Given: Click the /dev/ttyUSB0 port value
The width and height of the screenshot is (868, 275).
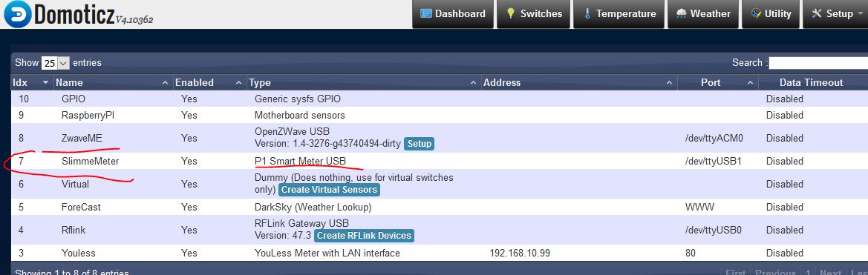Looking at the screenshot, I should (713, 230).
